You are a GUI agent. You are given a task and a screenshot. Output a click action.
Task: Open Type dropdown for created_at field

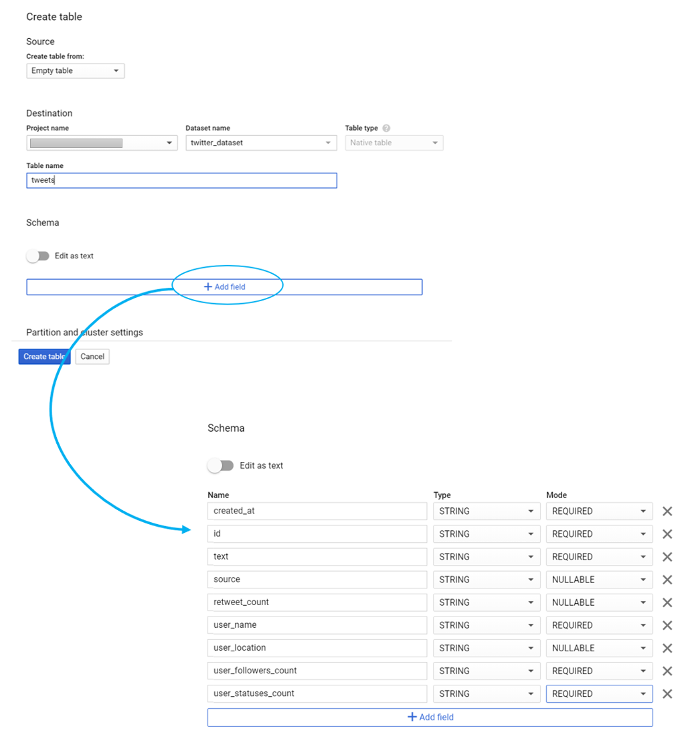[487, 511]
